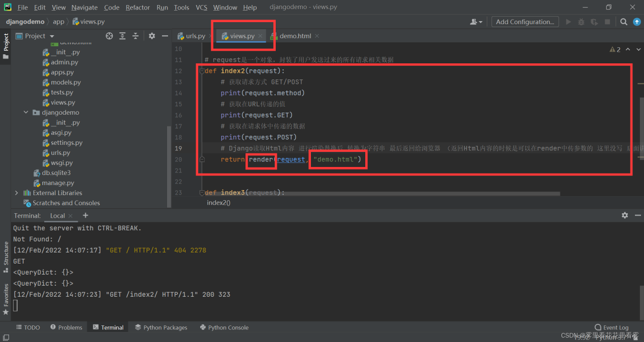
Task: Open Project panel settings gear
Action: [x=152, y=36]
